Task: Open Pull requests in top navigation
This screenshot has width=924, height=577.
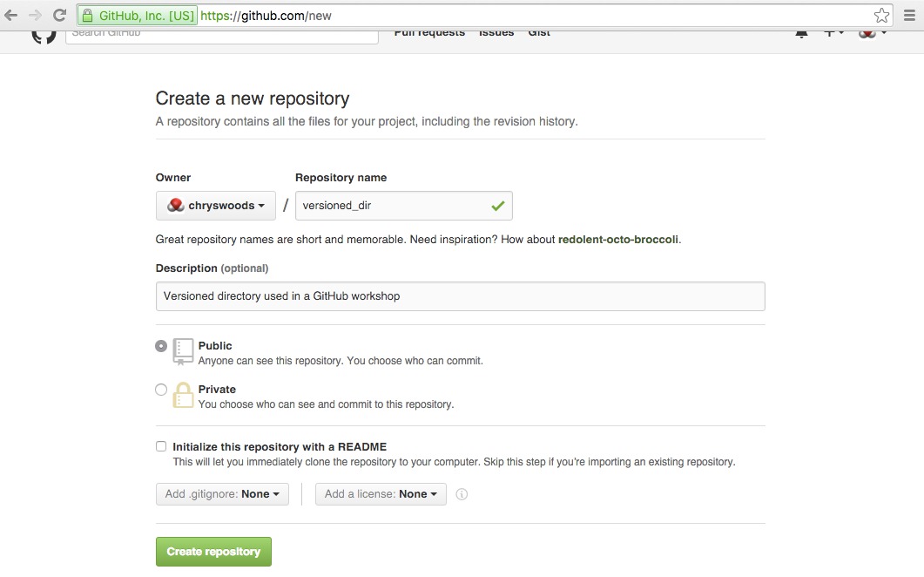Action: pyautogui.click(x=429, y=34)
